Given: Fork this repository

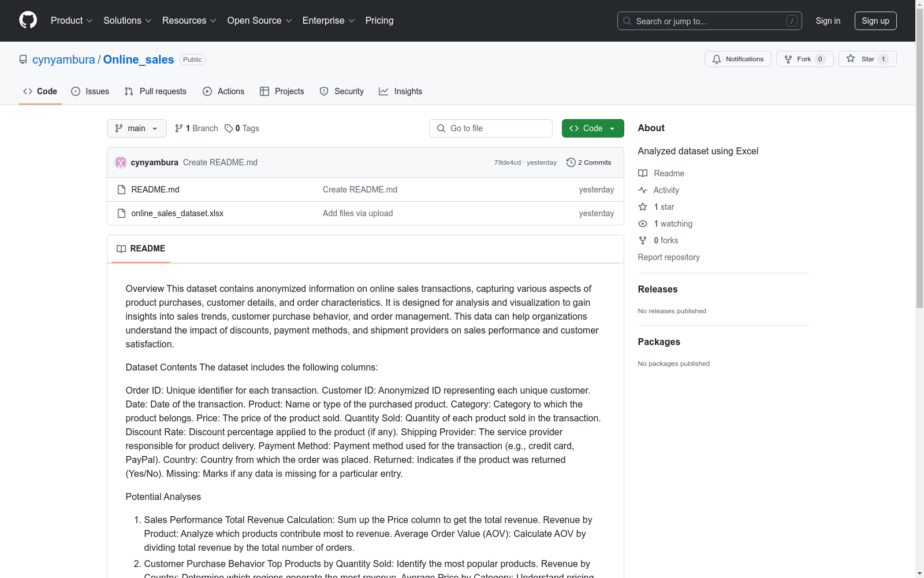Looking at the screenshot, I should [804, 59].
